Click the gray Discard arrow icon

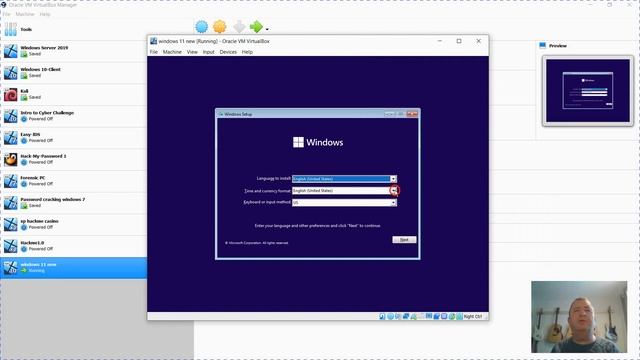click(239, 27)
